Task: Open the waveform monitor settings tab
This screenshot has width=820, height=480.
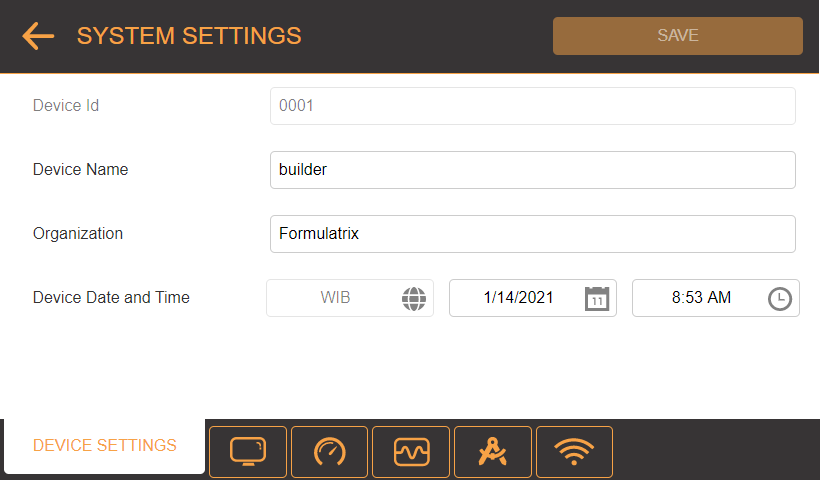Action: click(411, 452)
